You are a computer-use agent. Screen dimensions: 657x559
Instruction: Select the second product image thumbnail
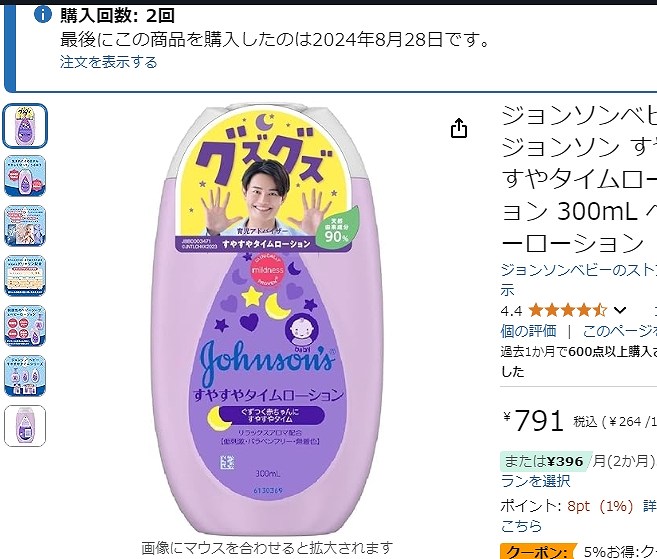click(x=25, y=176)
